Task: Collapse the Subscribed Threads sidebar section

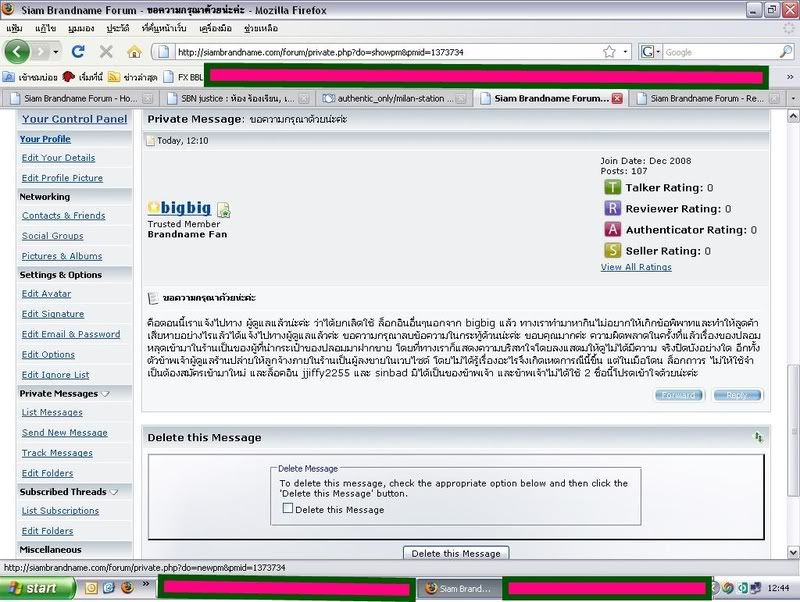Action: coord(114,492)
